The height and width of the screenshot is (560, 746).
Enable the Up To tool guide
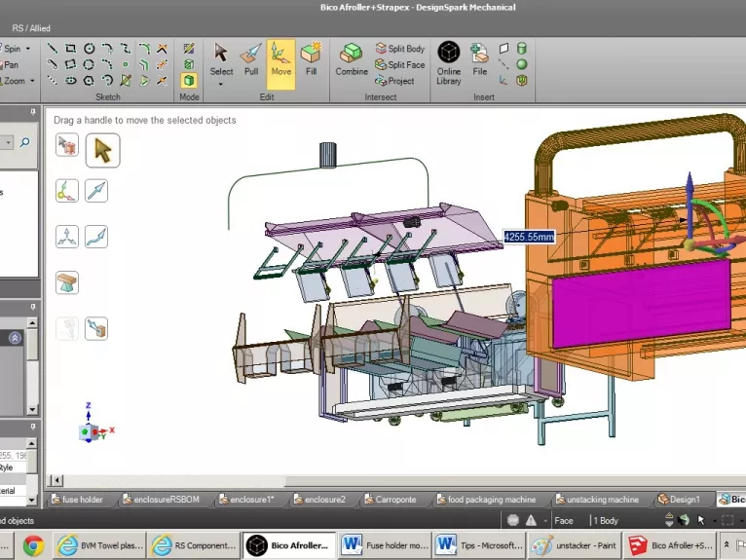(x=96, y=329)
